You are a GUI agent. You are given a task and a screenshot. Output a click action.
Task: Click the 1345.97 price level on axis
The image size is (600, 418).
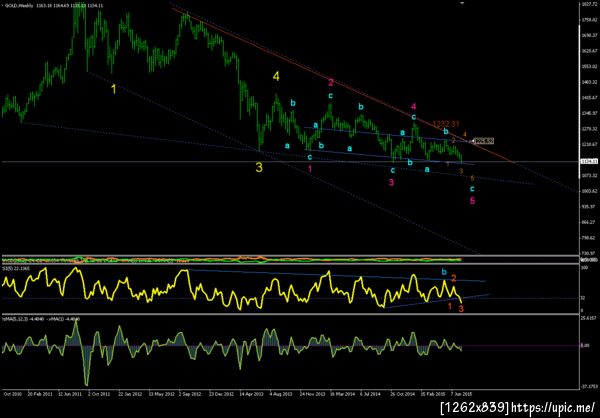589,113
